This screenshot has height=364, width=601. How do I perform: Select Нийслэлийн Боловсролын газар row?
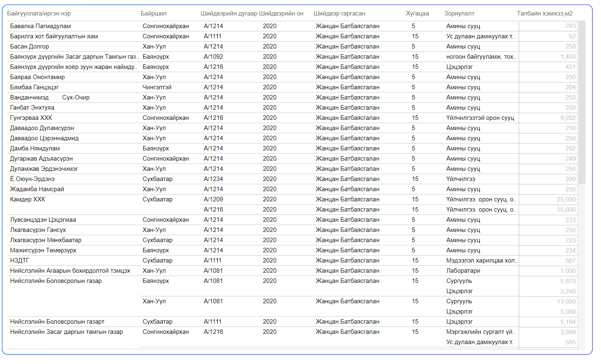[x=56, y=281]
